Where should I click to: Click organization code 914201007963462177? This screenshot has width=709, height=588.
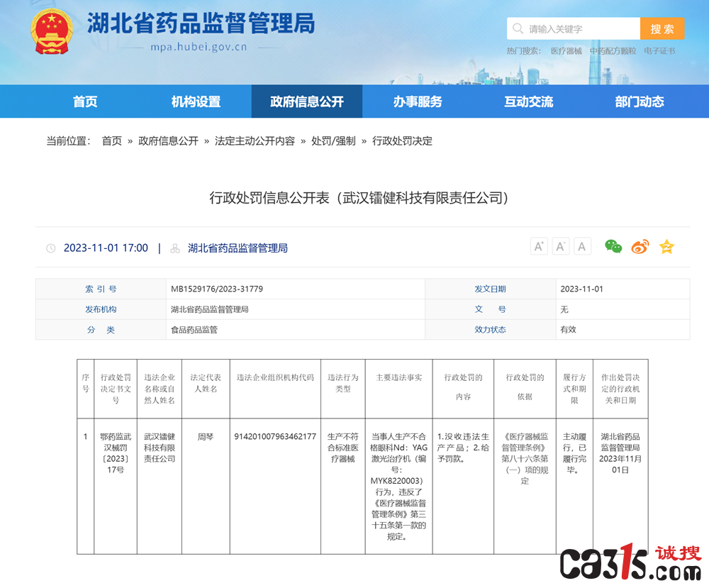coord(275,437)
